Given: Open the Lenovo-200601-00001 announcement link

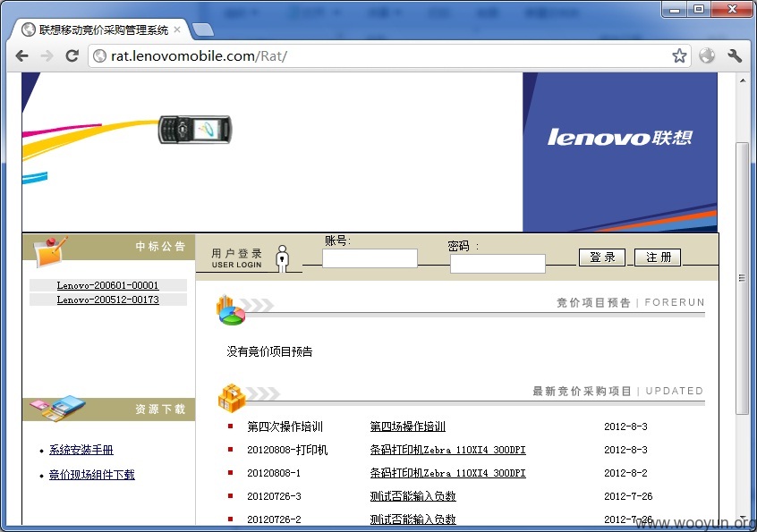Looking at the screenshot, I should pos(107,285).
